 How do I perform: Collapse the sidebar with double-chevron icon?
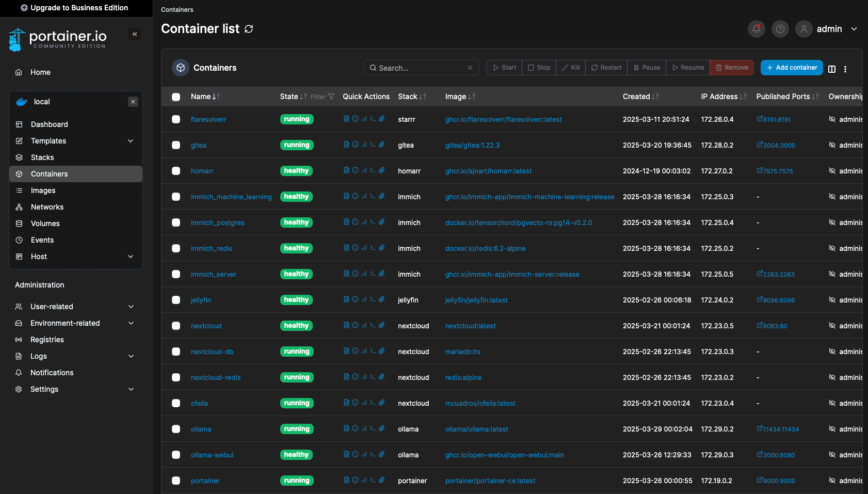coord(135,34)
